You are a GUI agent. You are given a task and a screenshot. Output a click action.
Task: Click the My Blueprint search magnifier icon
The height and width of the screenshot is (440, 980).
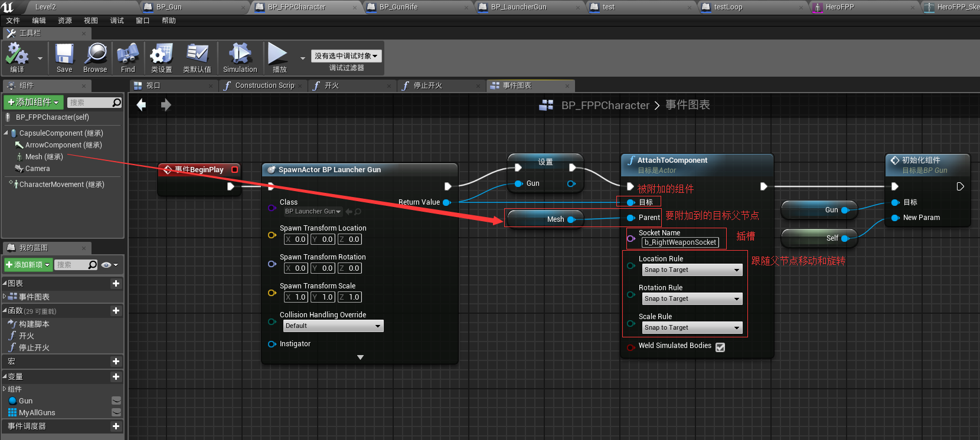pyautogui.click(x=93, y=265)
